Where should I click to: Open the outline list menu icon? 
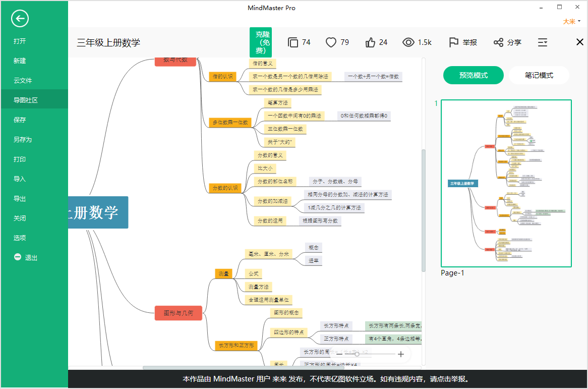point(543,42)
